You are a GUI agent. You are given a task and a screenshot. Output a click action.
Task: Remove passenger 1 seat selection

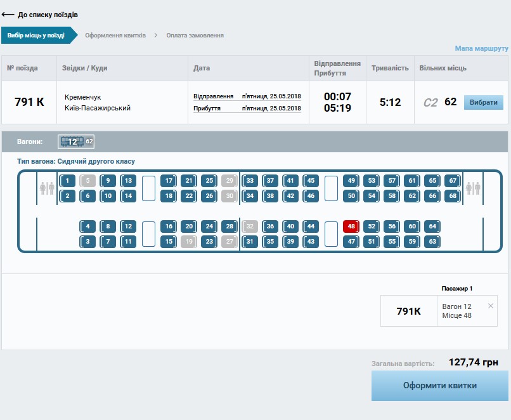tap(490, 306)
